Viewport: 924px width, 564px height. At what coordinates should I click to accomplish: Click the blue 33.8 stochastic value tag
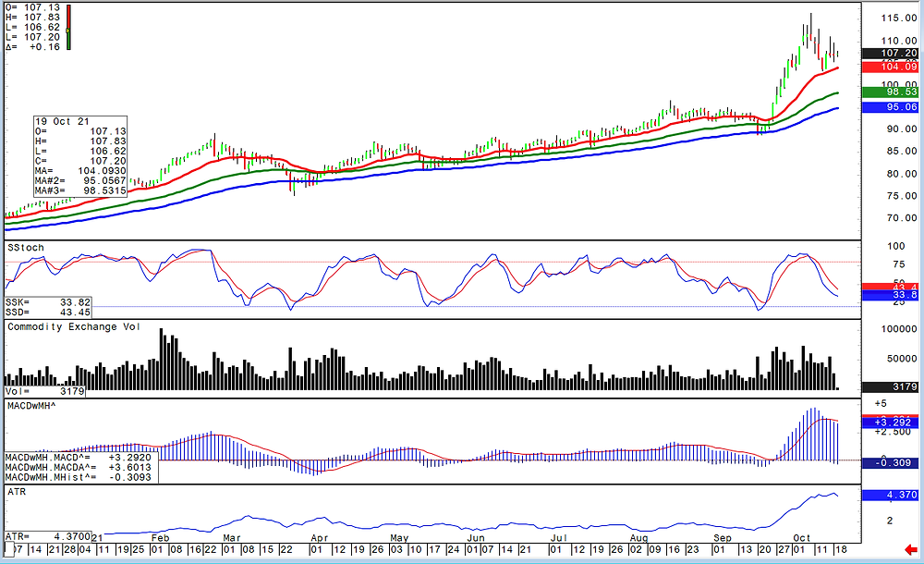tap(890, 295)
